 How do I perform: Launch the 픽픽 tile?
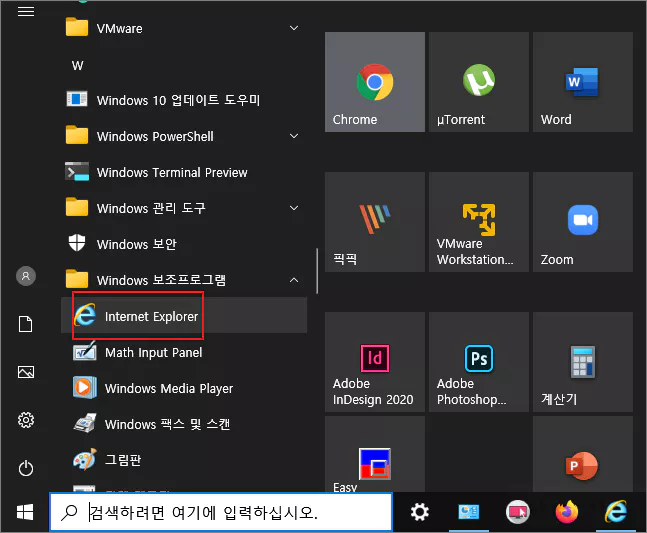375,222
